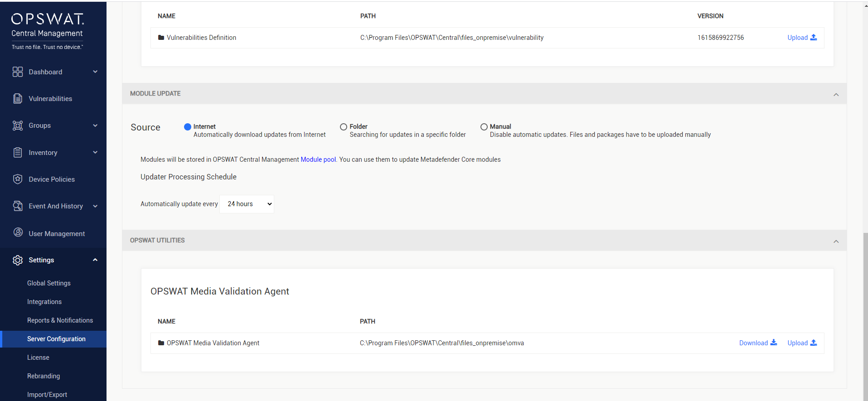The height and width of the screenshot is (401, 868).
Task: Click the vulnerability path text
Action: pos(452,38)
